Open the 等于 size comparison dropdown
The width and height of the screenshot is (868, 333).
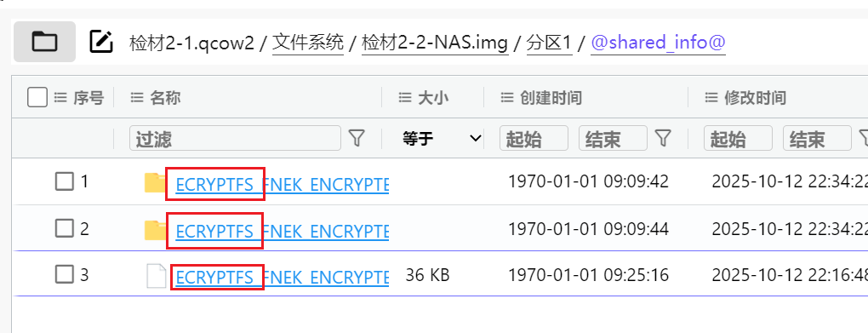click(441, 139)
